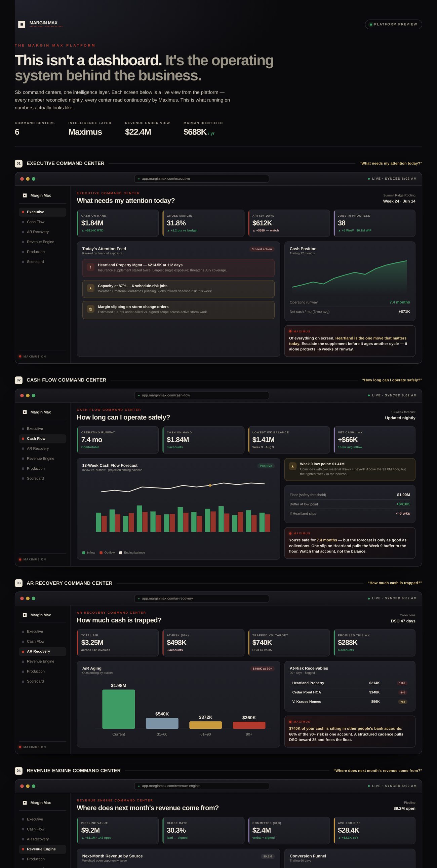Click Maximus On indicator in AR Recovery window
Viewport: 437px width, 868px height.
pos(33,747)
